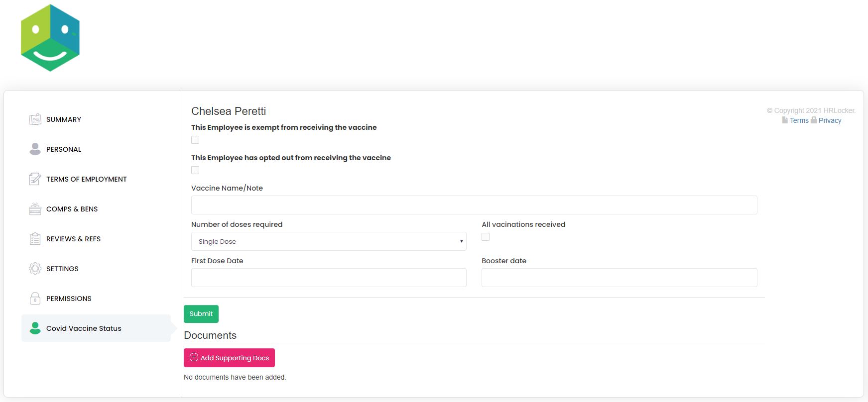The width and height of the screenshot is (868, 402).
Task: Click the Permissions padlock icon
Action: [x=35, y=299]
